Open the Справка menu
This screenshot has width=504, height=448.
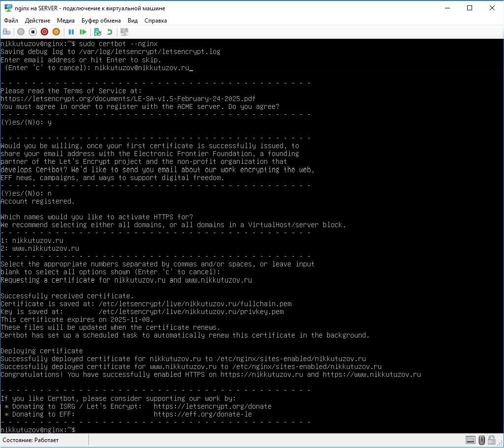coord(156,21)
